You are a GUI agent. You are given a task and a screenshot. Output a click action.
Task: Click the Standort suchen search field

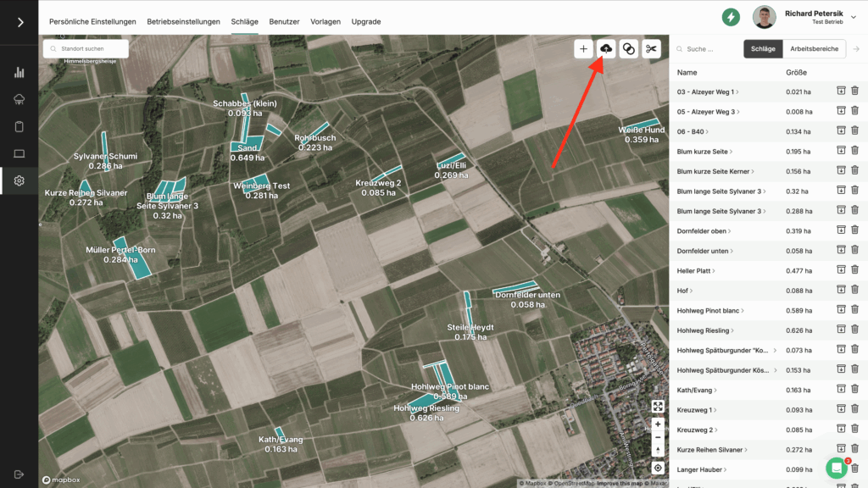[x=86, y=49]
